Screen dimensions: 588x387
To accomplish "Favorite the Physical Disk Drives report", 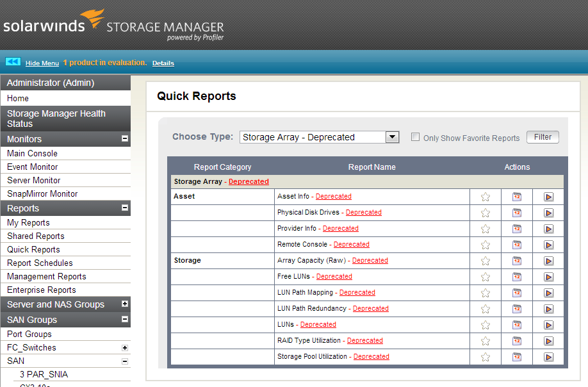I will tap(486, 213).
